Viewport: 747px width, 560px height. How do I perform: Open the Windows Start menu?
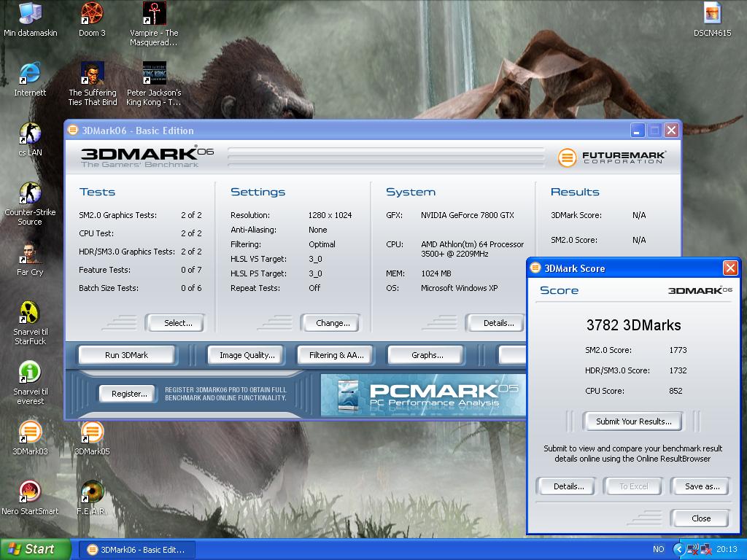click(x=35, y=550)
